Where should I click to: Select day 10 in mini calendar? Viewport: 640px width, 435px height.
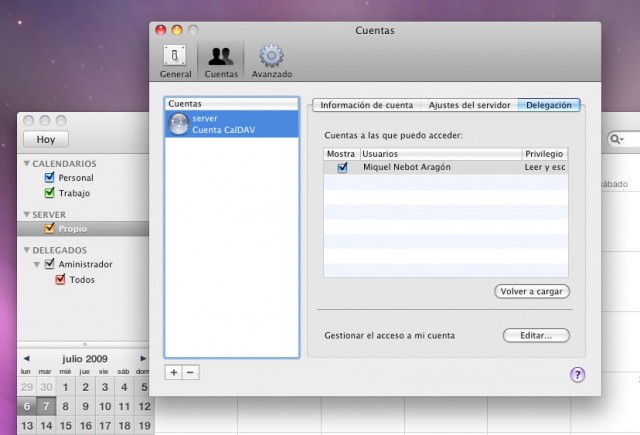(105, 406)
